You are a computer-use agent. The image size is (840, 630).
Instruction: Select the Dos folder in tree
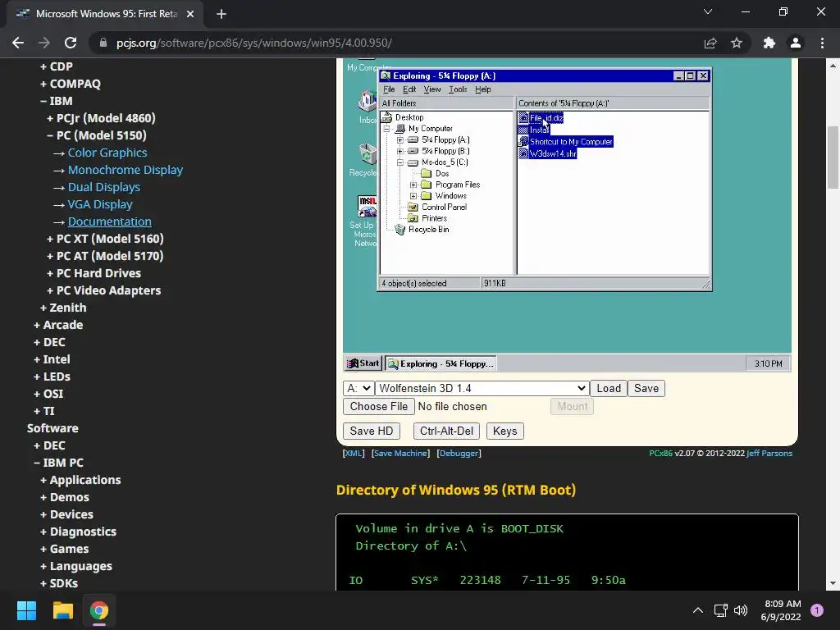[x=441, y=173]
